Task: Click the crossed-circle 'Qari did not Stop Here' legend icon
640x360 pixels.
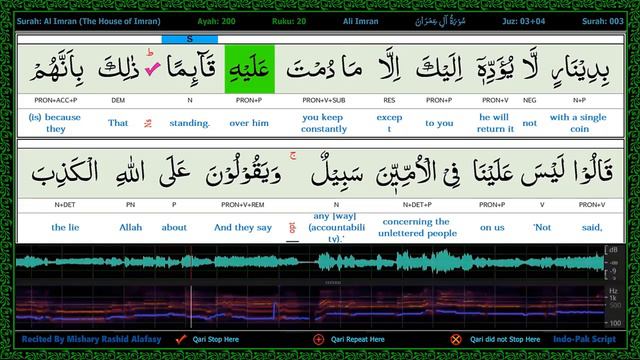Action: [456, 339]
